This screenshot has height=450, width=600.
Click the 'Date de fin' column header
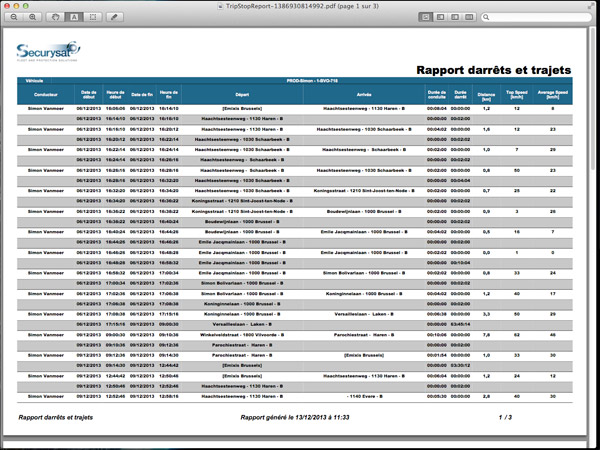(142, 95)
